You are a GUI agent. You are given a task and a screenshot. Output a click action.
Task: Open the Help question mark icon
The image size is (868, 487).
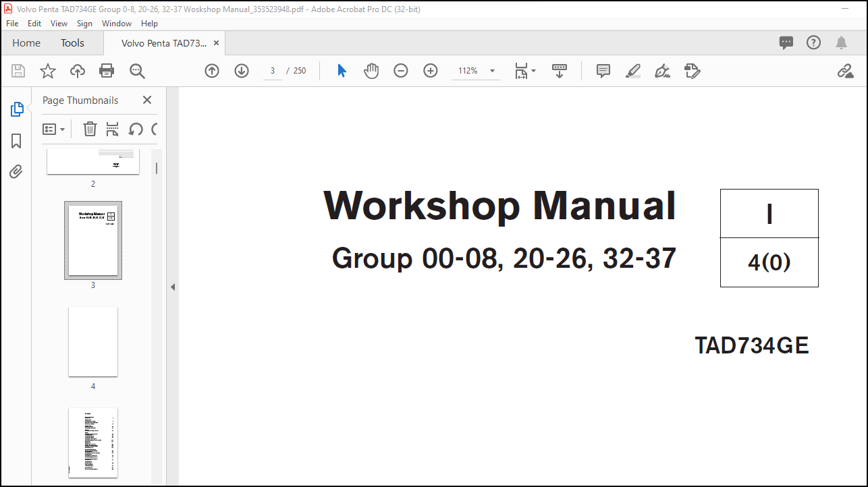click(814, 42)
